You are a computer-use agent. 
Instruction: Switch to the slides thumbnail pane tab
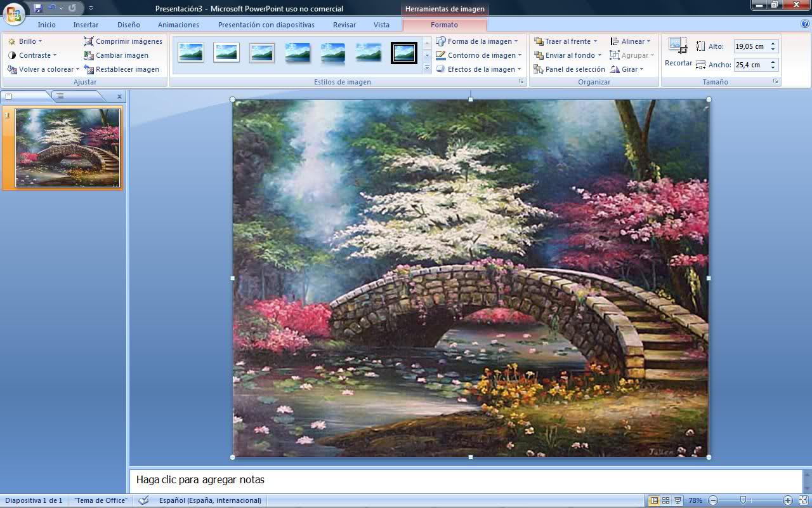coord(25,97)
